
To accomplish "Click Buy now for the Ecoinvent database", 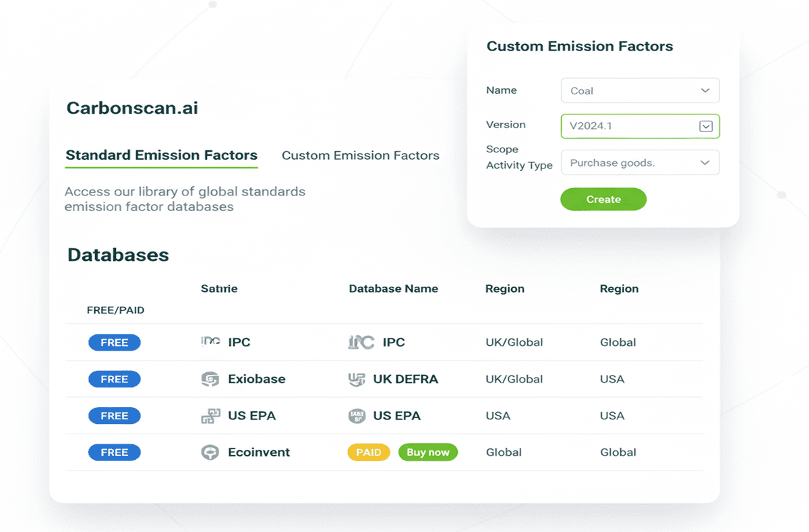I will 427,452.
